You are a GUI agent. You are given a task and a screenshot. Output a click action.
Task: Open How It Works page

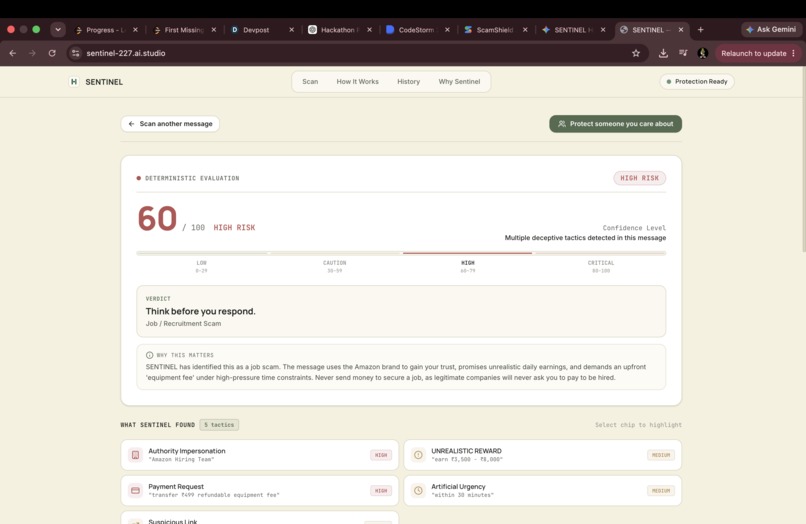[357, 82]
